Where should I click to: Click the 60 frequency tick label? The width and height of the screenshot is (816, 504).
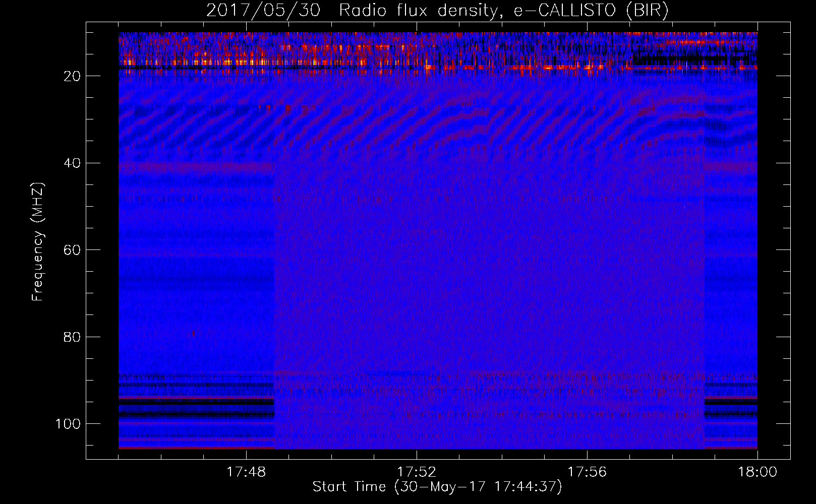72,250
